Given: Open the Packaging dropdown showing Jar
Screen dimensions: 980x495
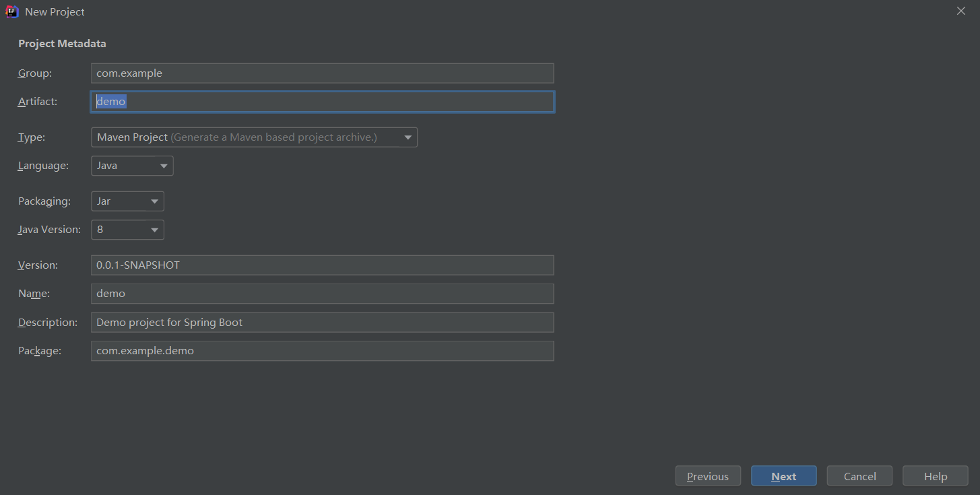Looking at the screenshot, I should click(127, 201).
